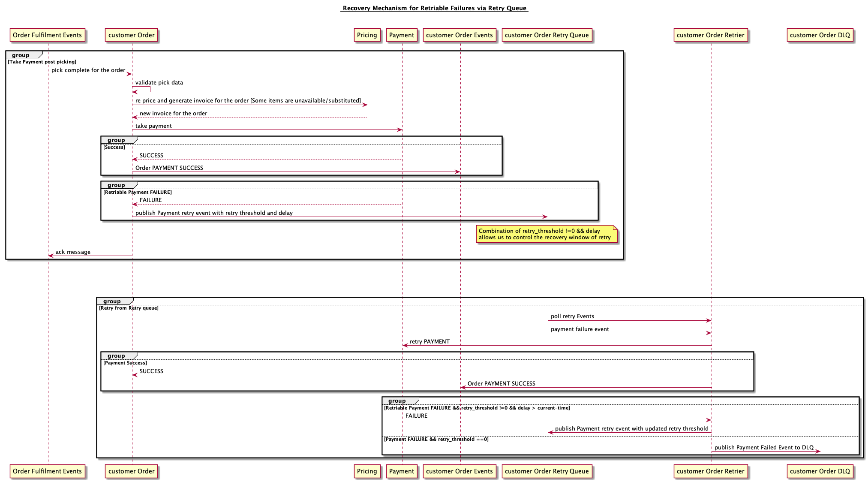Click '[Retry from Retry queue]' group condition
This screenshot has width=868, height=482.
point(129,308)
